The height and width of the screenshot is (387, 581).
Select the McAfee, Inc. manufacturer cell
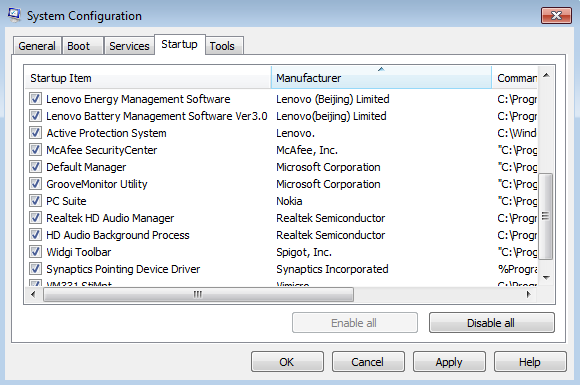307,150
